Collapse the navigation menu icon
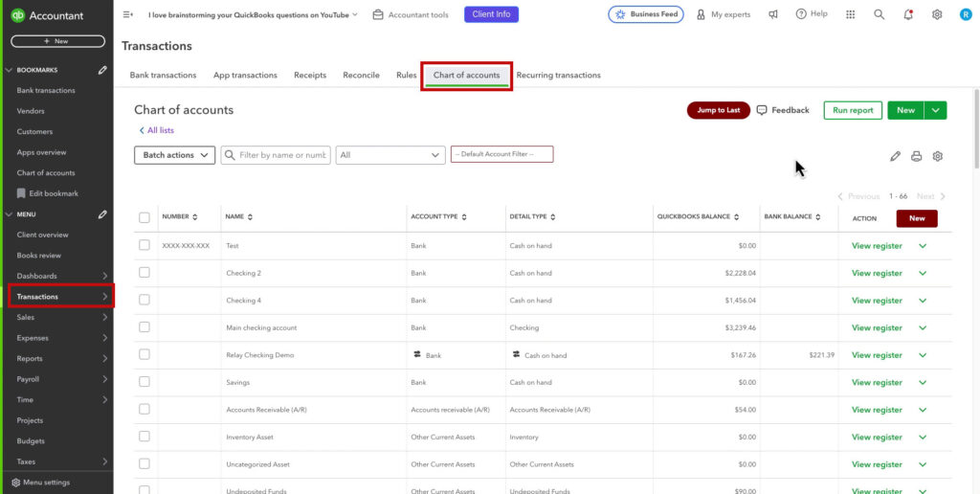The height and width of the screenshot is (494, 980). click(x=128, y=14)
